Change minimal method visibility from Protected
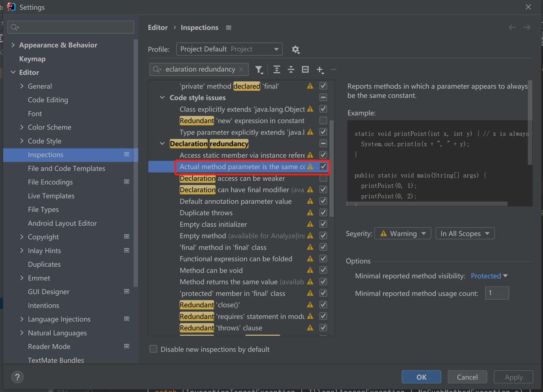 pyautogui.click(x=489, y=276)
